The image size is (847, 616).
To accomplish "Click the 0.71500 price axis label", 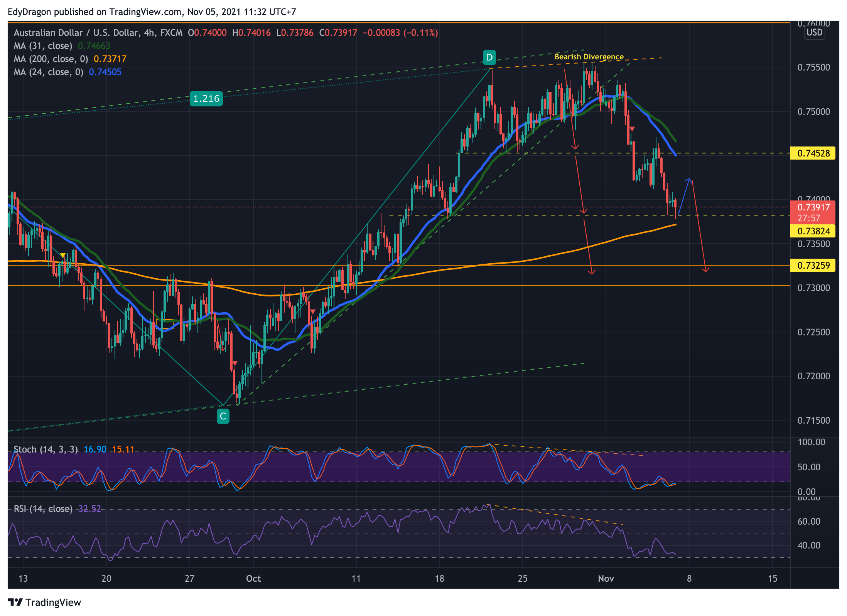I will coord(813,421).
